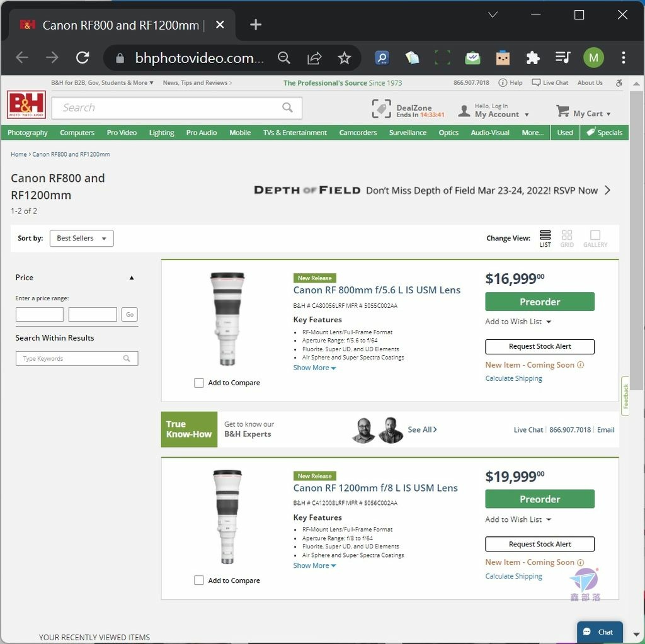Click the price range Go button

point(130,315)
